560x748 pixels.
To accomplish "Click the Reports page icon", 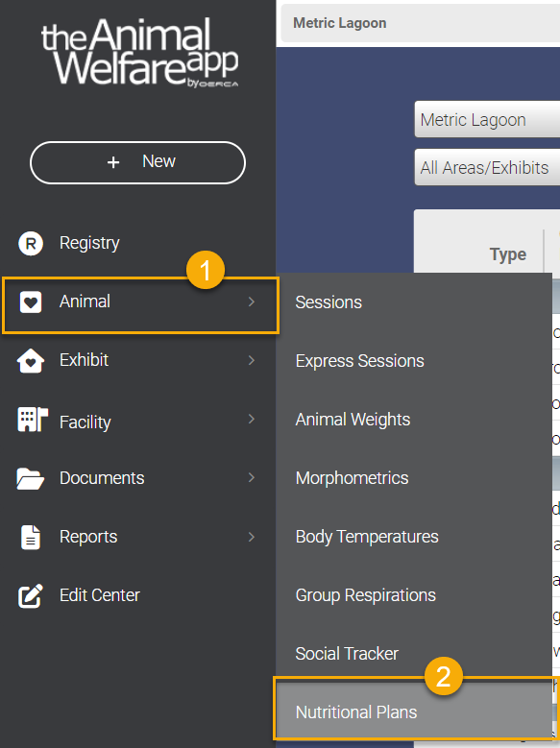I will (31, 537).
